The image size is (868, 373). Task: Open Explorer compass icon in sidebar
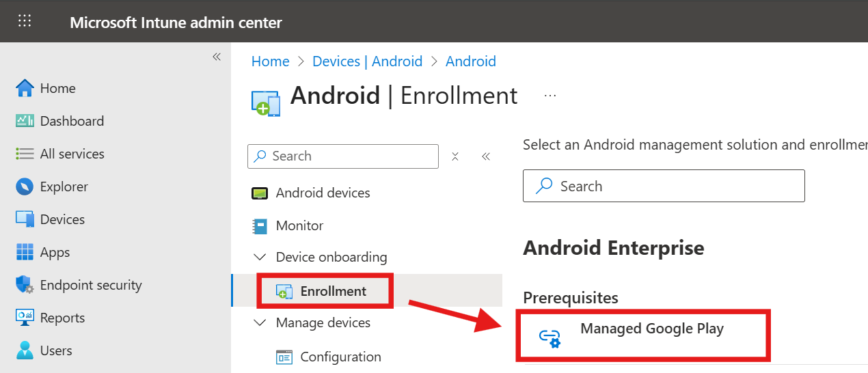tap(25, 186)
